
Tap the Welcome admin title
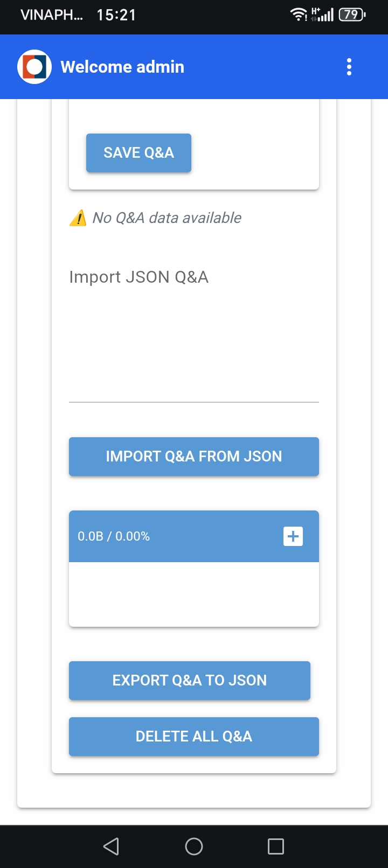coord(122,67)
